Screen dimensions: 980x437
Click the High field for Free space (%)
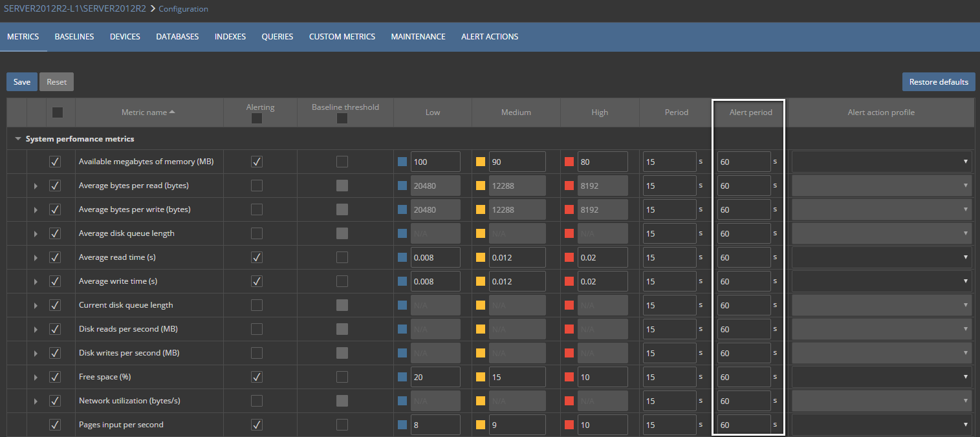click(603, 377)
